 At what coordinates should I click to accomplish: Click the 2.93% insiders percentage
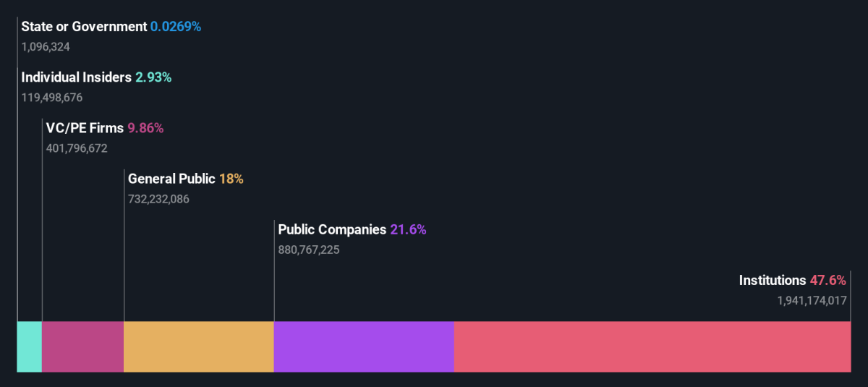click(x=153, y=77)
